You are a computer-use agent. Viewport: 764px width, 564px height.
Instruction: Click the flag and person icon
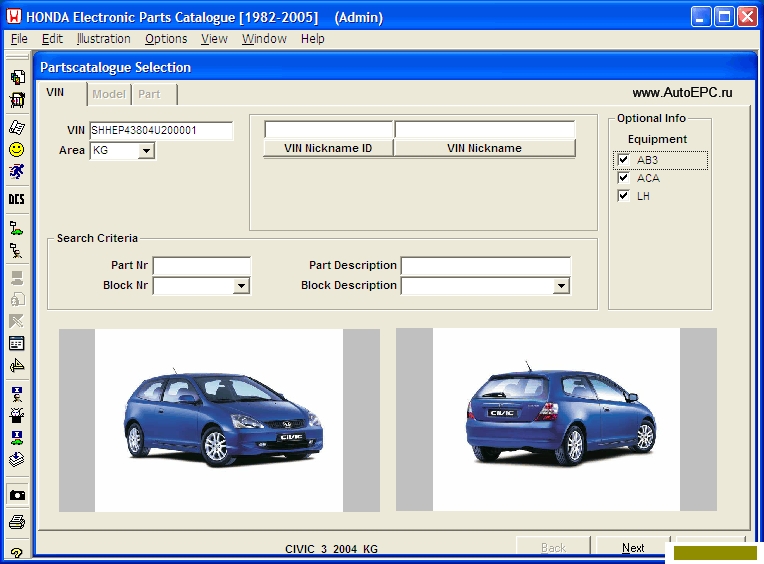(x=17, y=250)
